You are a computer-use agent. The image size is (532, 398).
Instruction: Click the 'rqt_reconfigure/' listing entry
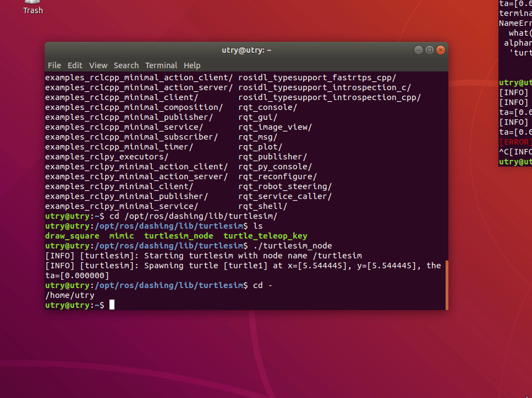tap(277, 176)
